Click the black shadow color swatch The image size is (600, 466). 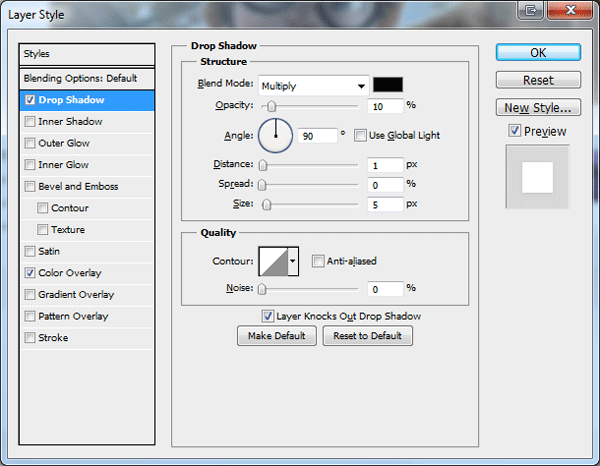[388, 85]
